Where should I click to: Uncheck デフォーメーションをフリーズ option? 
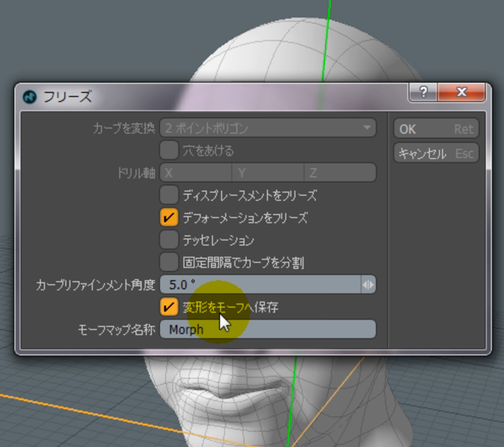coord(169,218)
